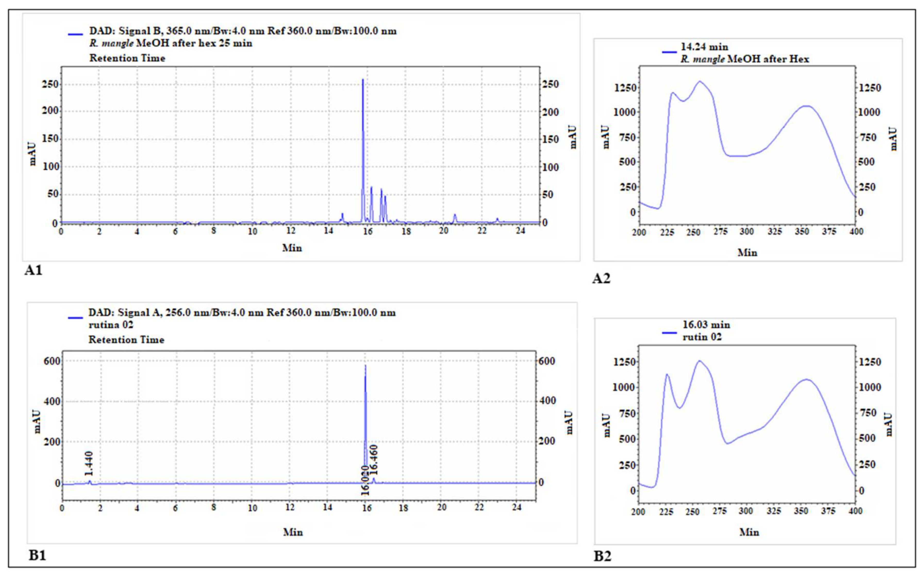Click the blue legend line in chart B1
The image size is (924, 575).
tap(75, 318)
